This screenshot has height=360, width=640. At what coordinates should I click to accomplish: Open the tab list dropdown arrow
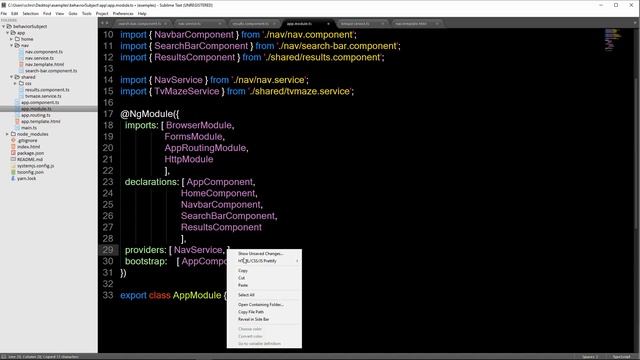click(x=636, y=23)
